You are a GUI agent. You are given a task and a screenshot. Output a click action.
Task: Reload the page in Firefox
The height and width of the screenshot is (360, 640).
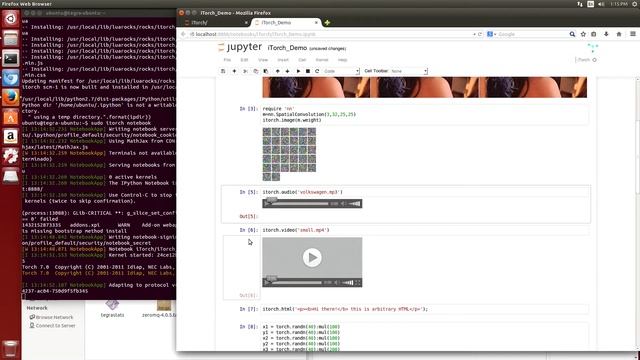(480, 34)
